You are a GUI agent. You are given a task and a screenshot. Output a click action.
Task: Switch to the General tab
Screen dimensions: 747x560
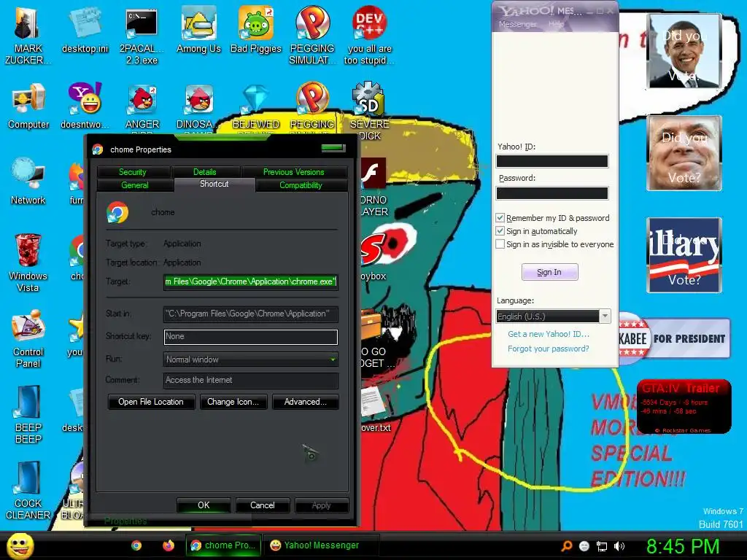pos(135,184)
